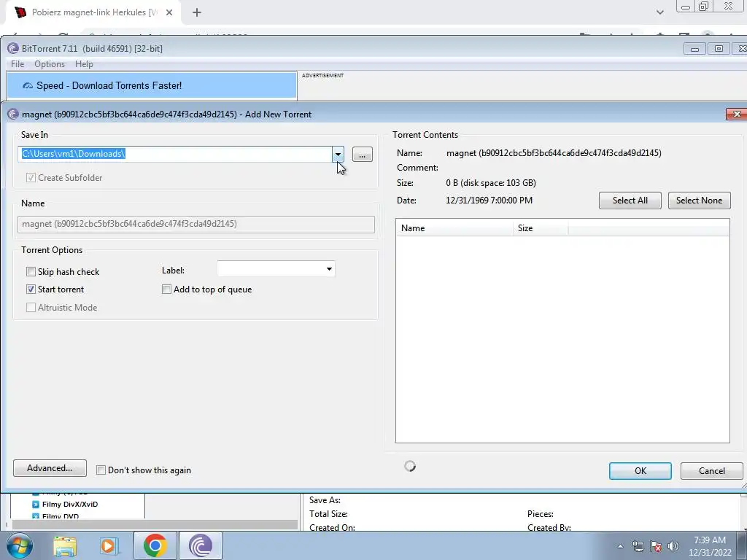The width and height of the screenshot is (747, 560).
Task: Sort torrent contents by Name column
Action: (x=454, y=228)
